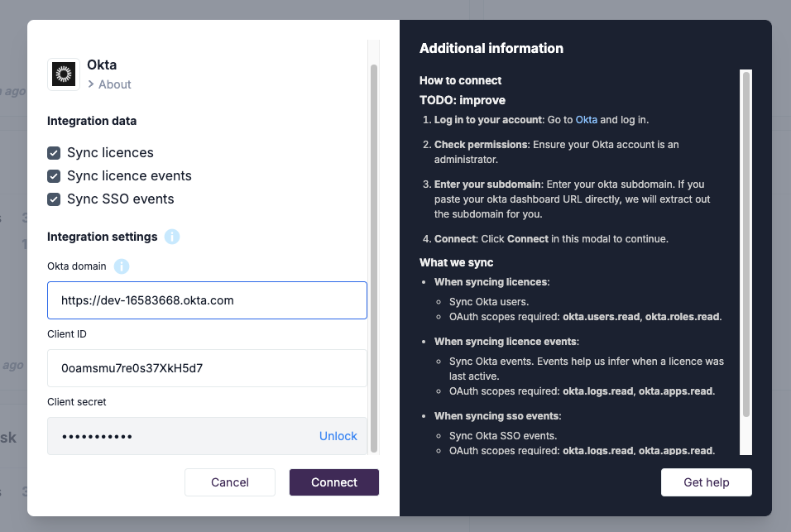Click the 'When syncing licences:' bullet

(x=491, y=282)
